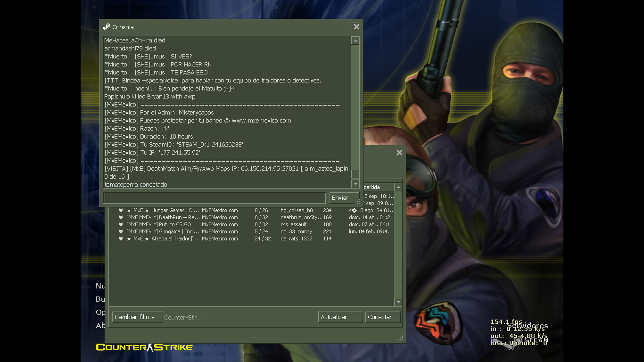This screenshot has width=644, height=362.
Task: Click the server list scrollbar down arrow
Action: tap(398, 302)
